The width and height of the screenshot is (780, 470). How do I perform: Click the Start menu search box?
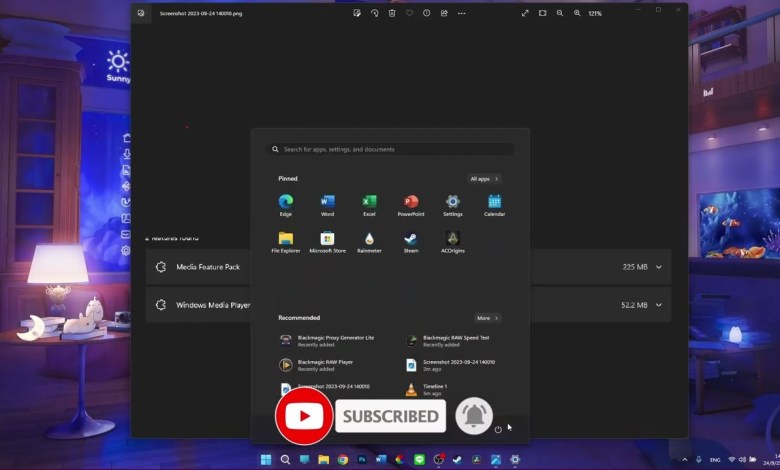390,149
